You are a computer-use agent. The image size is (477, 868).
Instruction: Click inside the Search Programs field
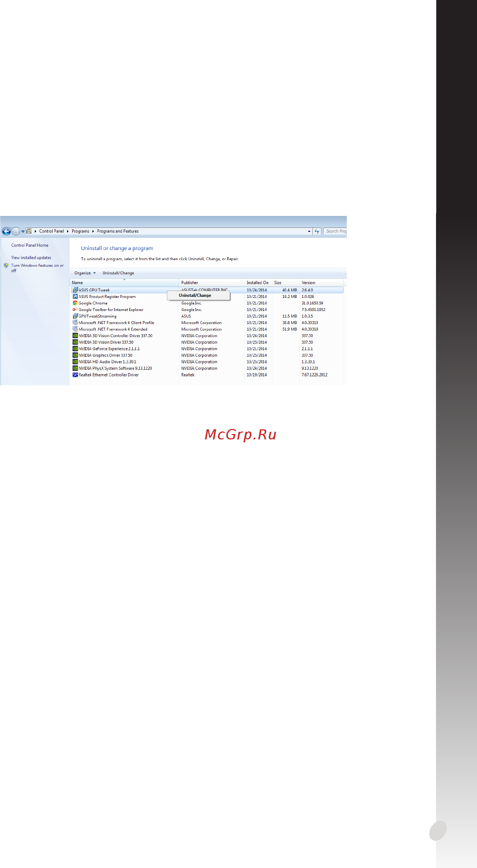click(x=335, y=231)
